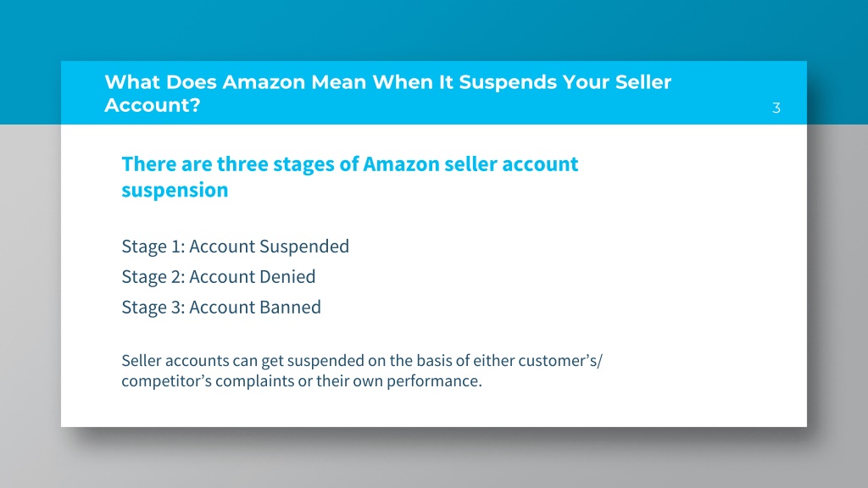Screen dimensions: 868x488
Task: Click the word "suspension" in the blue heading
Action: [x=175, y=191]
